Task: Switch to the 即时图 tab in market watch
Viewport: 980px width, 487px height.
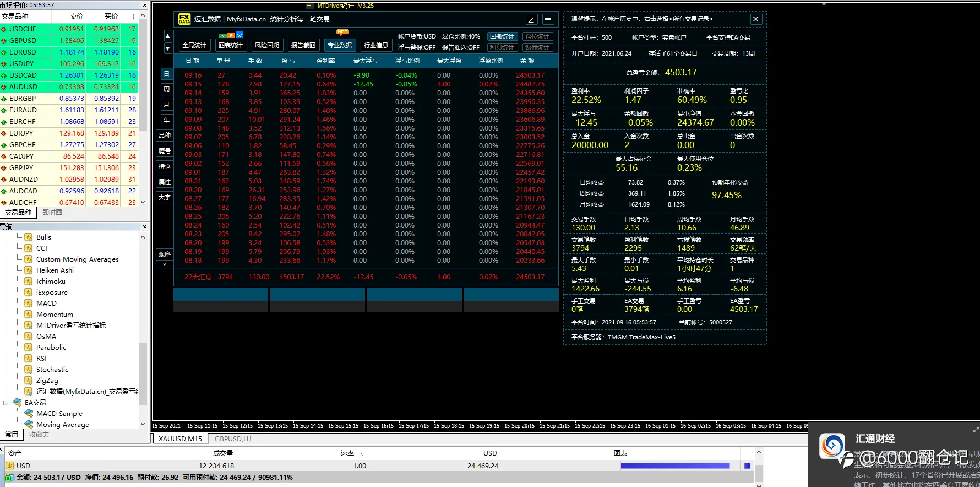Action: (52, 213)
